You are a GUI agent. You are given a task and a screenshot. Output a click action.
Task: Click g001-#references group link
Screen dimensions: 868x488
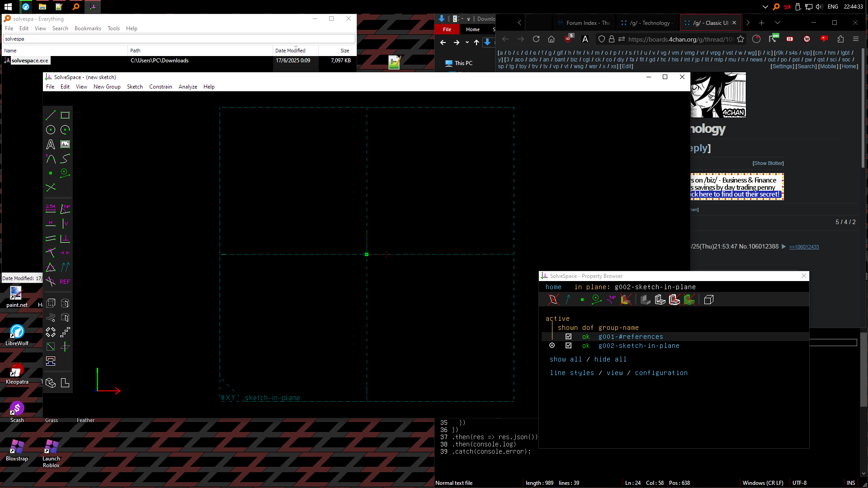(x=631, y=337)
